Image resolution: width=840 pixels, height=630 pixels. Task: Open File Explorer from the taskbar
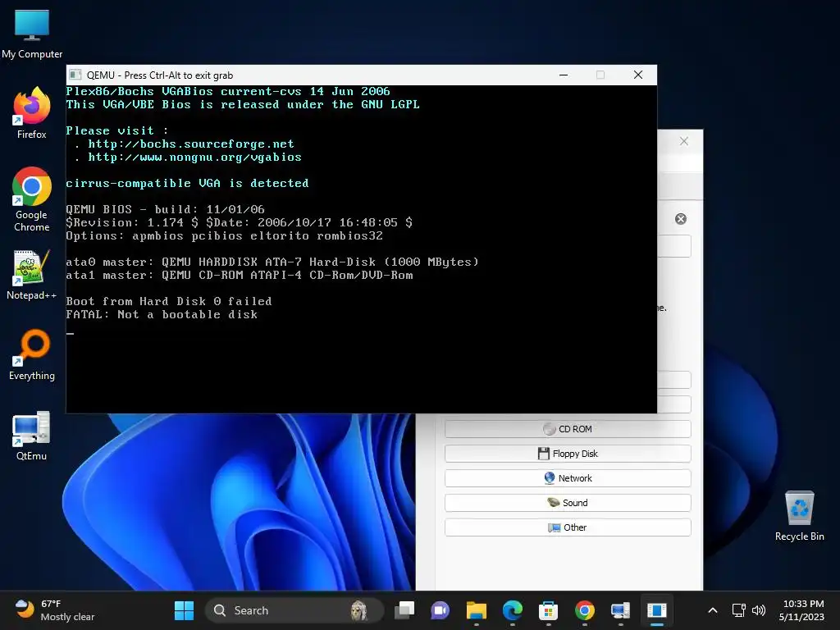[x=477, y=610]
